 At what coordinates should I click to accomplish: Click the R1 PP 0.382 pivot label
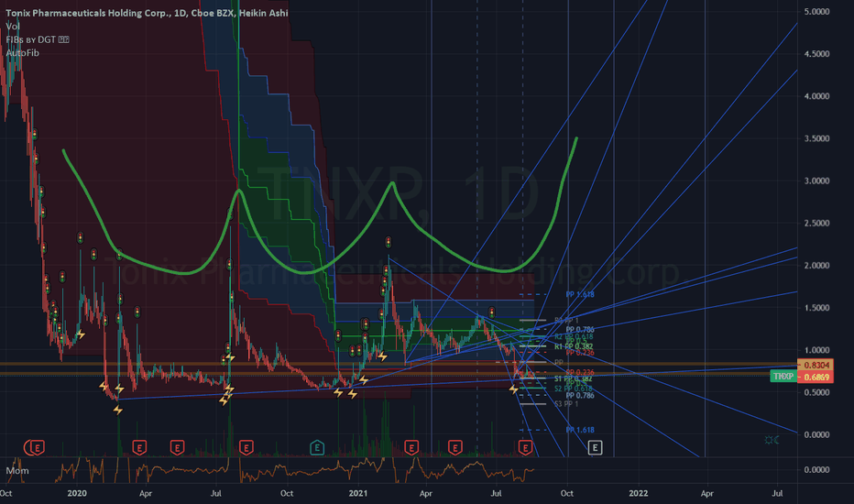574,346
